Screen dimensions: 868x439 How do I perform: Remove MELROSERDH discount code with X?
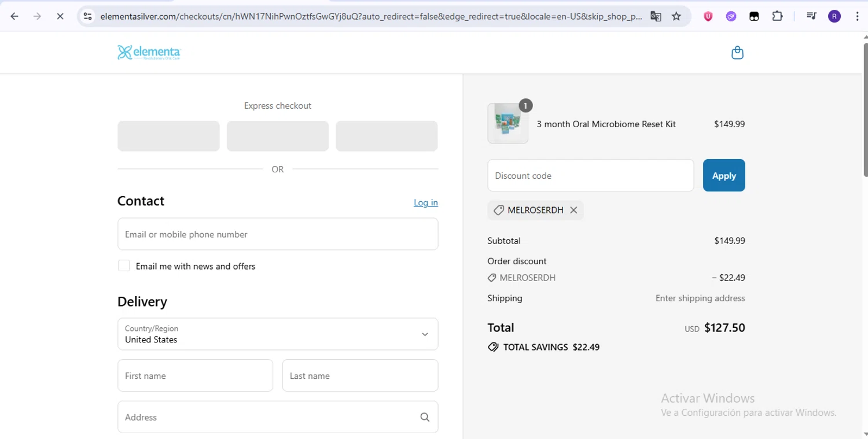[x=573, y=210]
